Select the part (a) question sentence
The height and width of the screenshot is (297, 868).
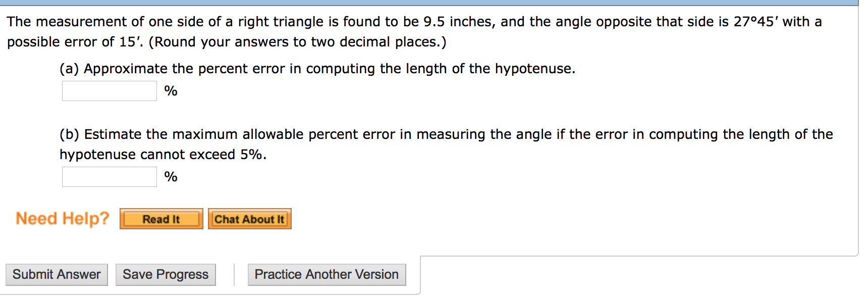(317, 69)
